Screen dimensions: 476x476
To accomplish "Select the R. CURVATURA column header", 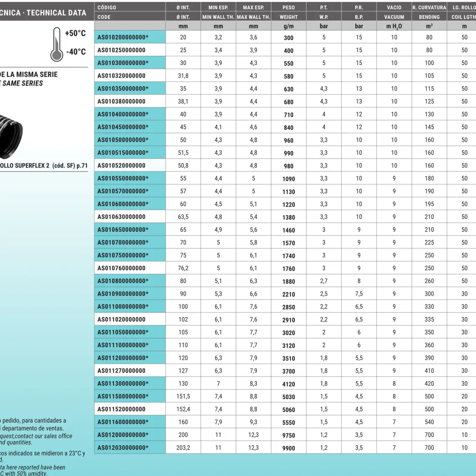I will pyautogui.click(x=429, y=8).
